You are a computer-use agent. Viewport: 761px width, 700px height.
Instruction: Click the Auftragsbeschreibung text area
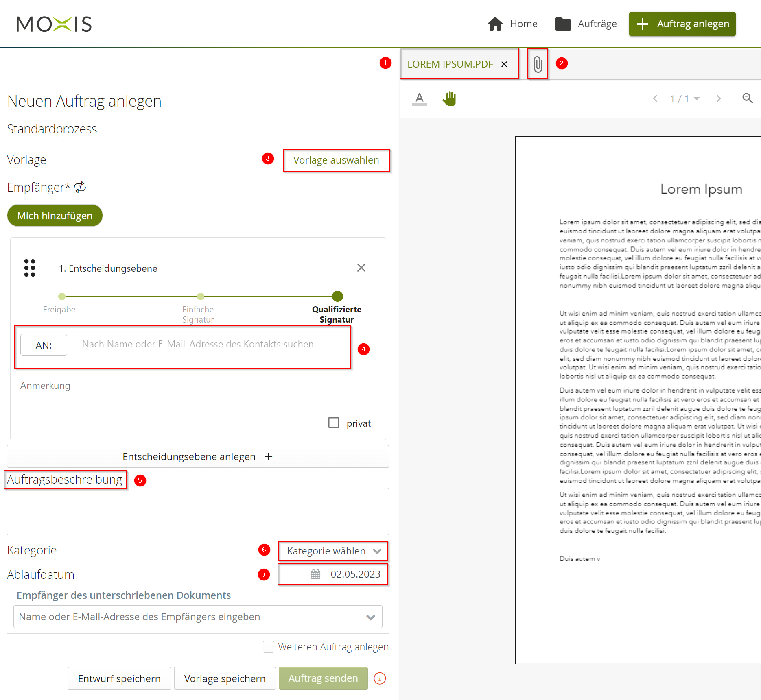tap(198, 512)
